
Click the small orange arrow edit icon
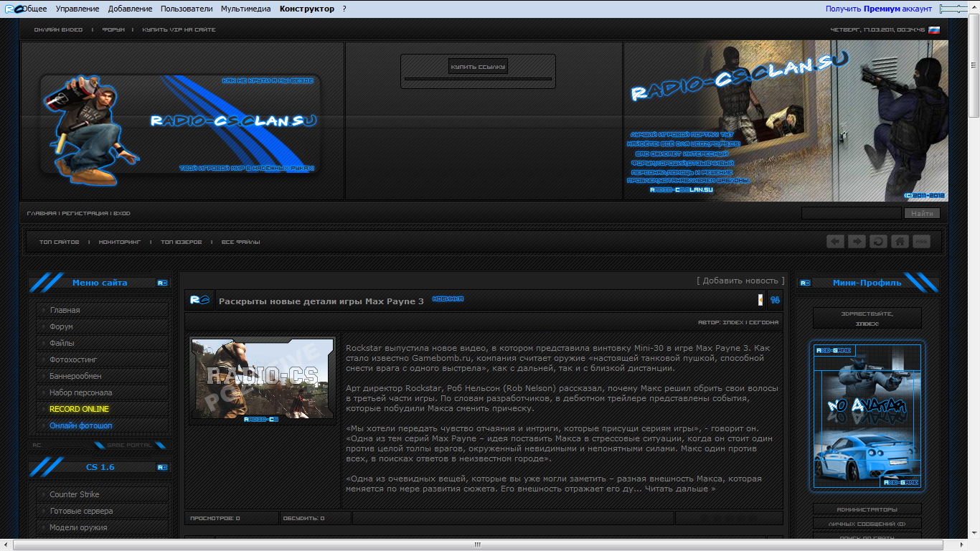(760, 300)
